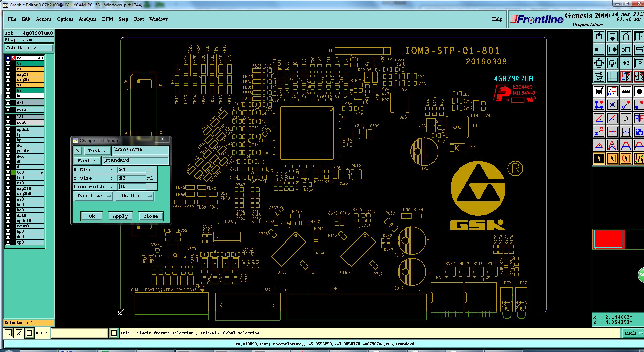Open the Edit menu
The width and height of the screenshot is (644, 352).
pos(26,19)
